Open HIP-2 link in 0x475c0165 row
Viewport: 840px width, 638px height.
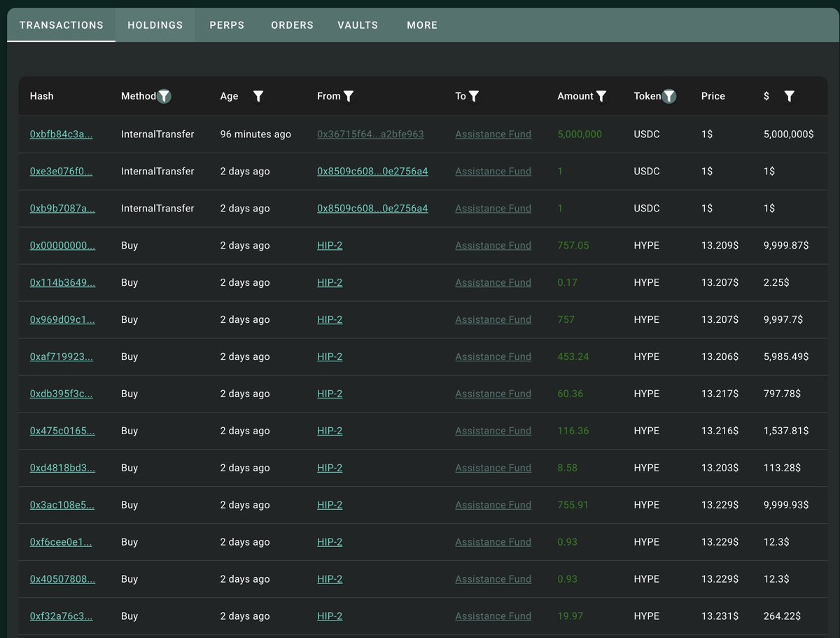point(330,431)
